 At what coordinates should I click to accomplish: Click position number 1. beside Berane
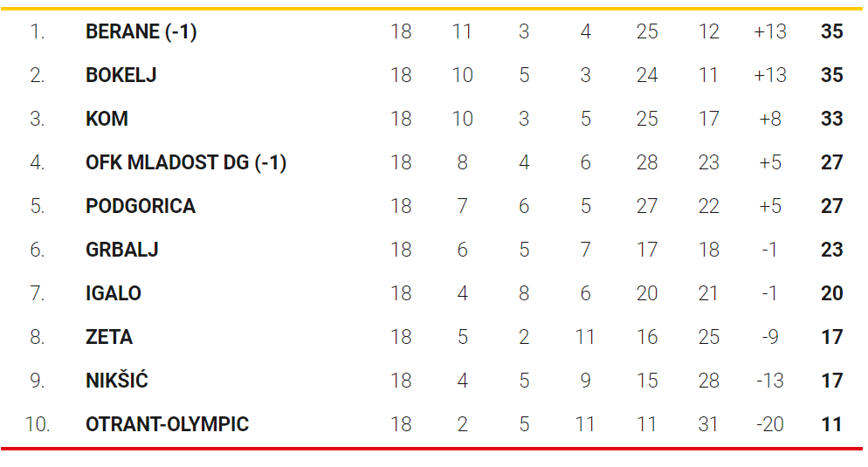(x=37, y=31)
